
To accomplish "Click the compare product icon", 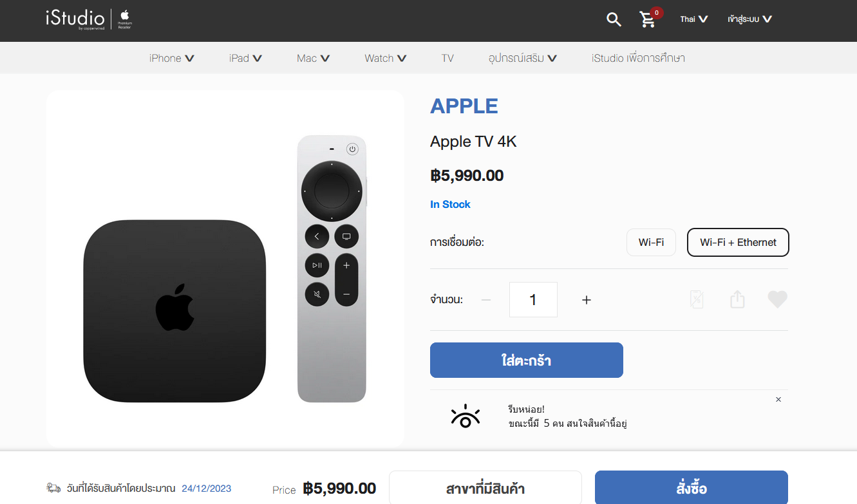I will click(697, 299).
